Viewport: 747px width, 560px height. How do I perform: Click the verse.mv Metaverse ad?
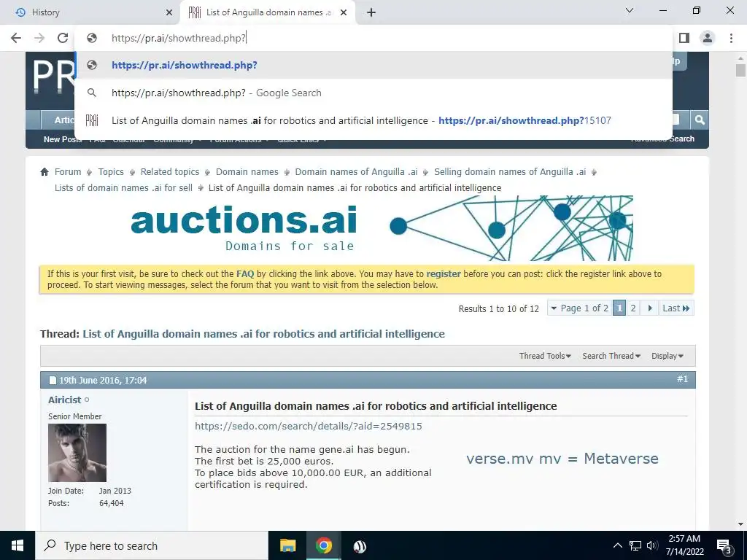point(562,459)
